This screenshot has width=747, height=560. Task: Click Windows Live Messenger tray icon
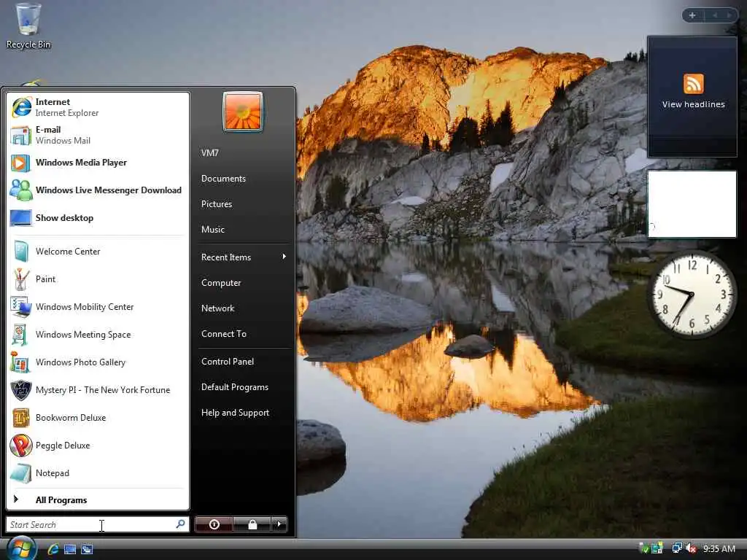pyautogui.click(x=657, y=548)
